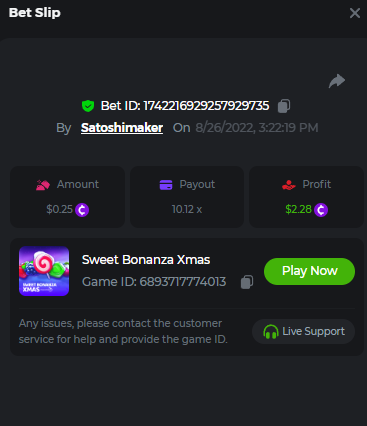Viewport: 367px width, 426px height.
Task: Open the Satoshimaker user profile link
Action: (x=122, y=128)
